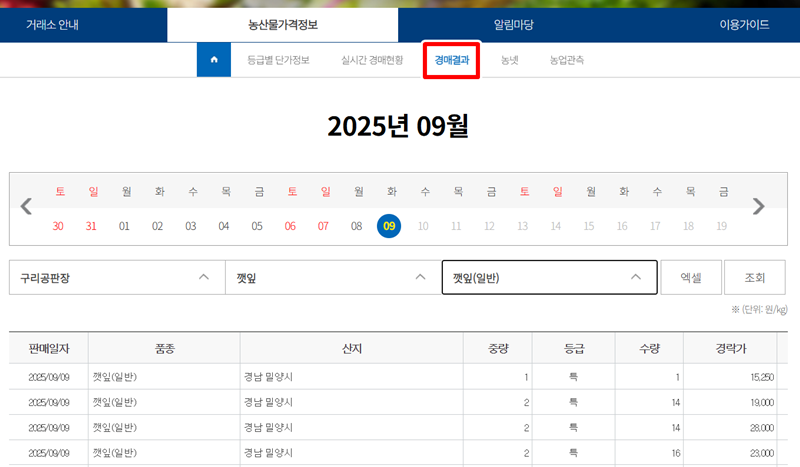Select date 06 in the calendar
The image size is (800, 467).
(290, 226)
